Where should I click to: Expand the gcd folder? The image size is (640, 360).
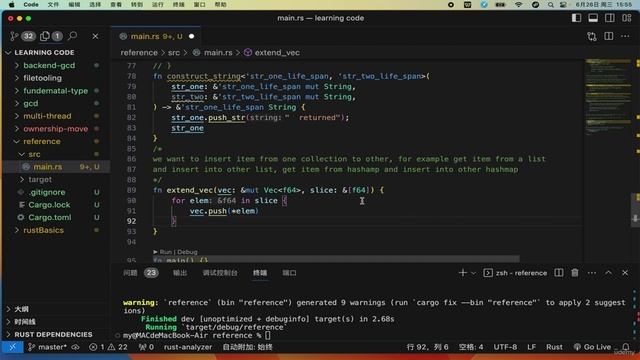(31, 103)
